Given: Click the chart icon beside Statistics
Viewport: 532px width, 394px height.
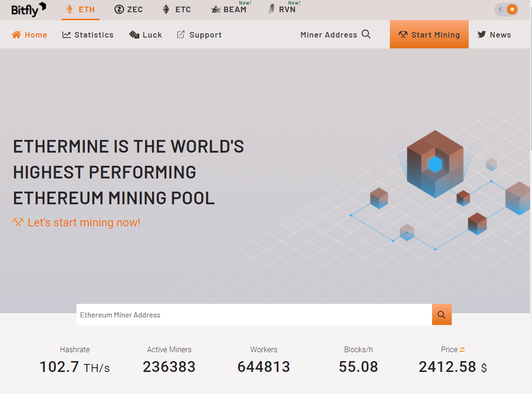Looking at the screenshot, I should 67,35.
